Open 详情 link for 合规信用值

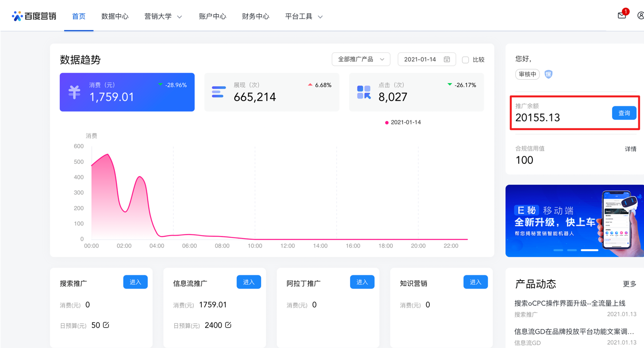(x=630, y=149)
